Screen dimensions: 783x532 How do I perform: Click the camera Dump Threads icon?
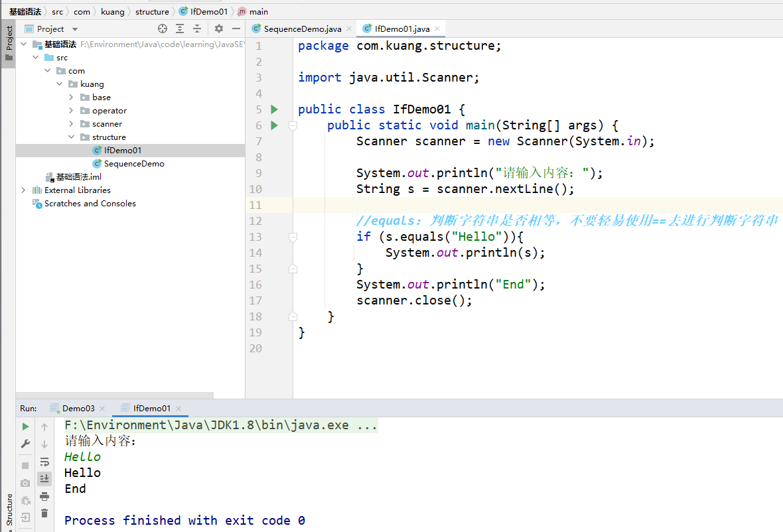(x=25, y=483)
